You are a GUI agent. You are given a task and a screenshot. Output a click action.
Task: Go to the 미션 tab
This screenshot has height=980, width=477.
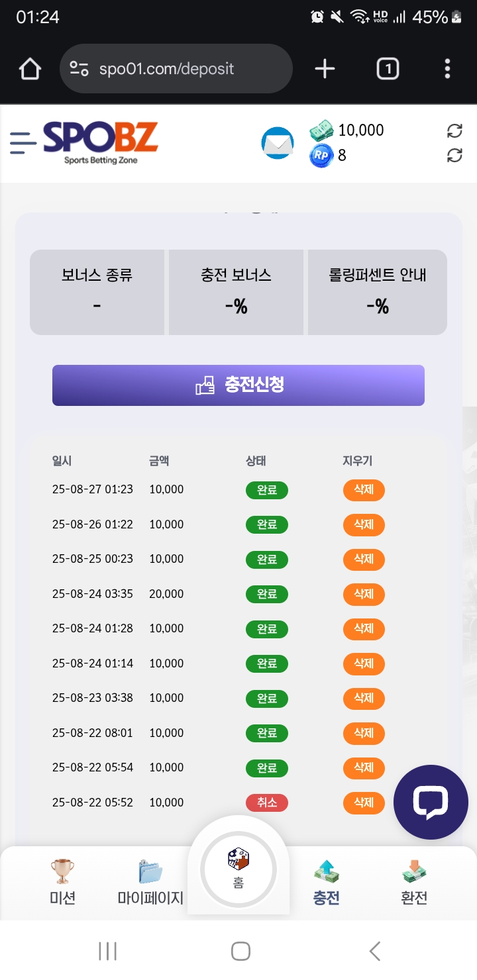point(62,881)
